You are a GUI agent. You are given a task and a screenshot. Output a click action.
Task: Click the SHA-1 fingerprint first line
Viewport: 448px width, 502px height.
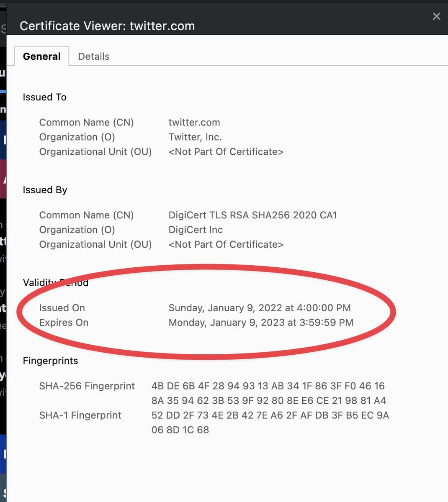(270, 415)
